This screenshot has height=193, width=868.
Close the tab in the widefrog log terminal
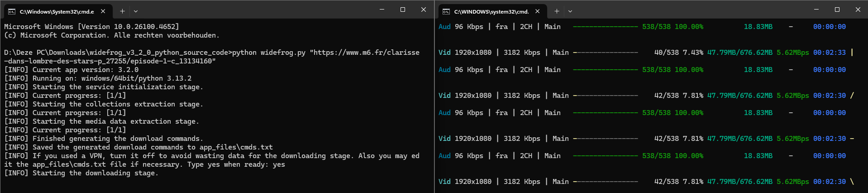click(x=103, y=11)
